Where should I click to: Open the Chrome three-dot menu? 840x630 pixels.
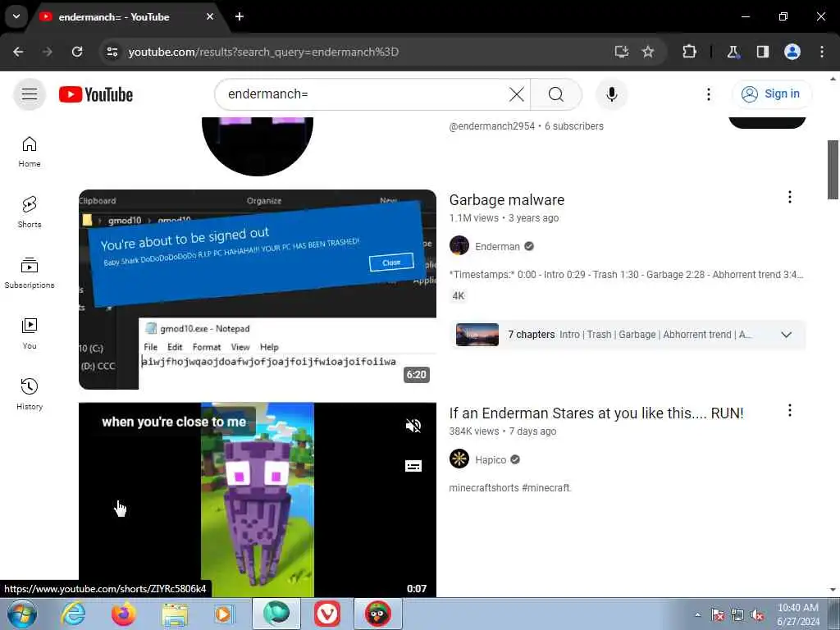click(822, 52)
